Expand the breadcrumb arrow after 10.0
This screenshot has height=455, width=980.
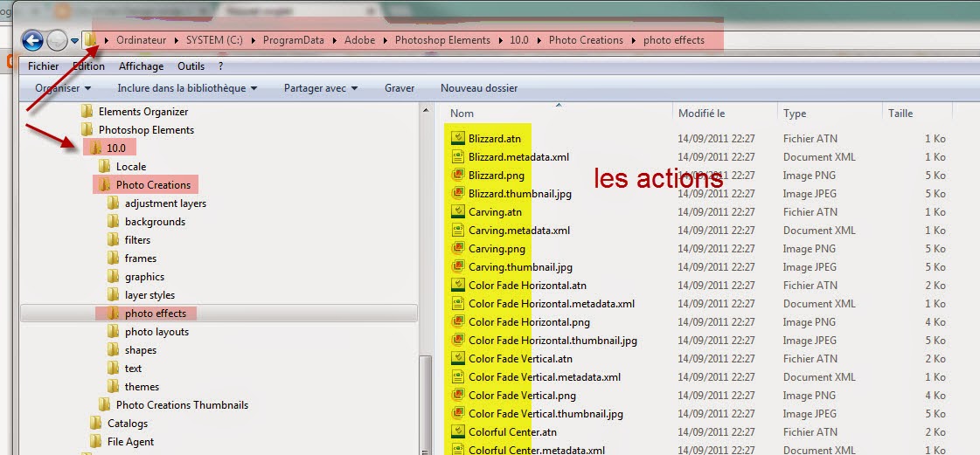pos(539,40)
